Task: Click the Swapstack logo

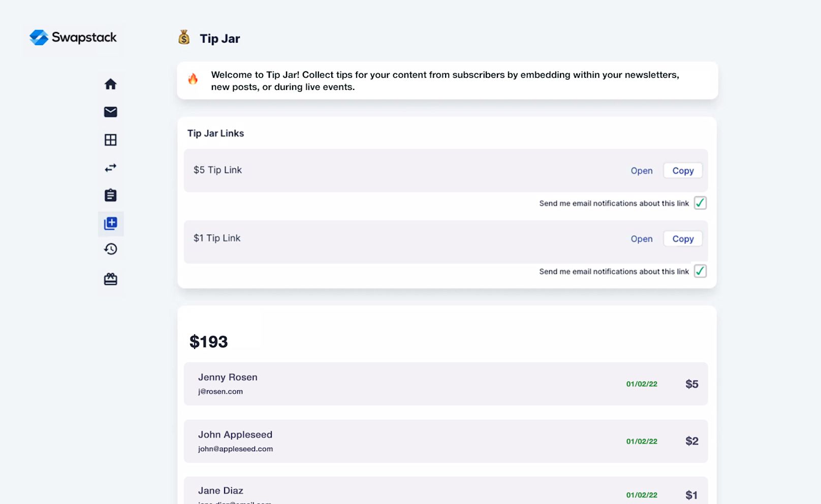Action: click(73, 38)
